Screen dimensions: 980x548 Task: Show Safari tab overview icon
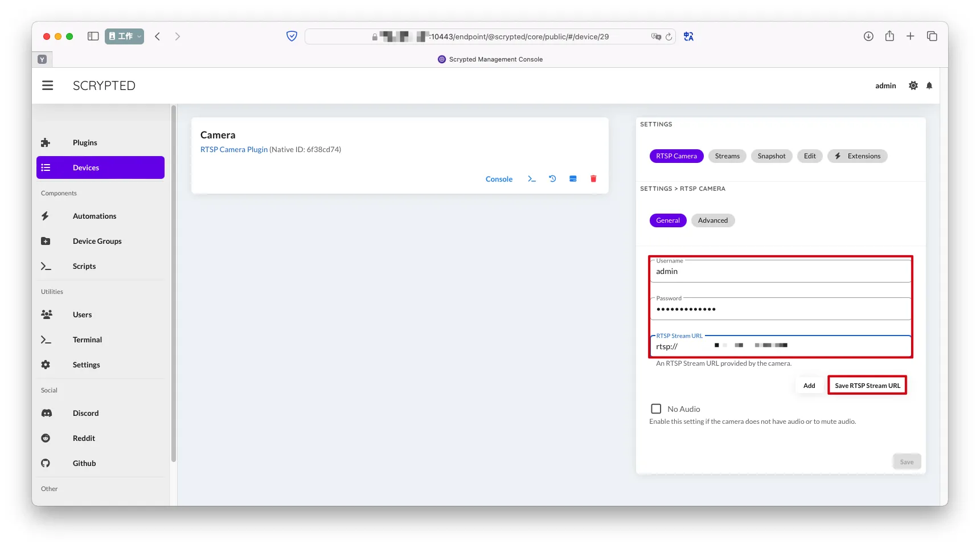pos(932,36)
